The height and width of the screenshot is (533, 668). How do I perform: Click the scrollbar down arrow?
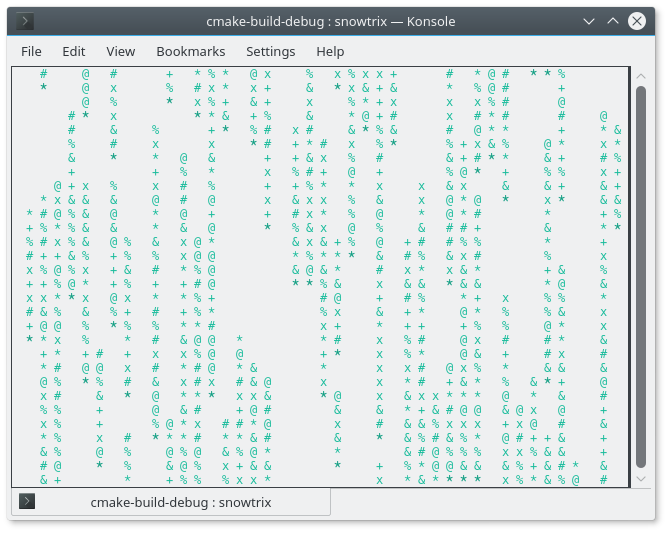(641, 478)
